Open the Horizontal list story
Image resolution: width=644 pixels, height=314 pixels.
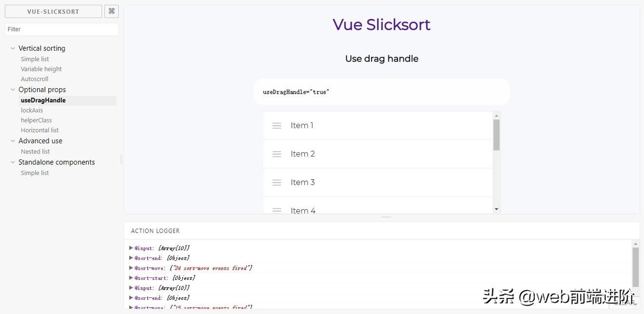tap(40, 130)
